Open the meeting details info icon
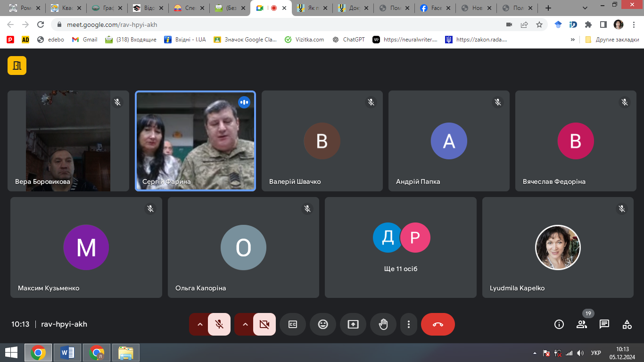The height and width of the screenshot is (362, 644). click(x=559, y=324)
